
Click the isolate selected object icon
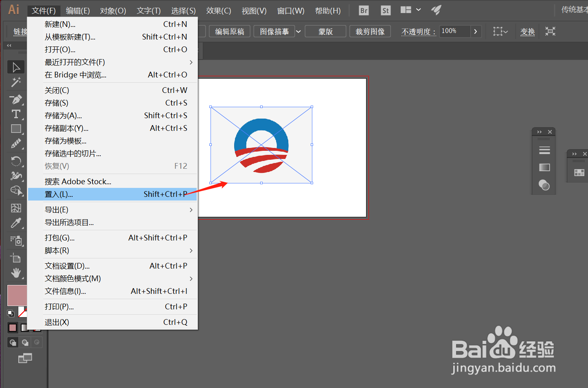pos(550,31)
